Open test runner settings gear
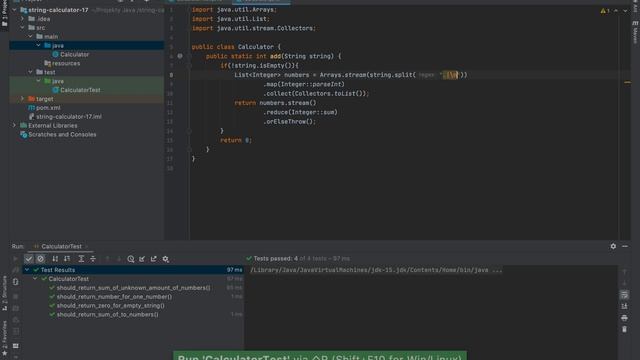640x360 pixels. (x=166, y=259)
